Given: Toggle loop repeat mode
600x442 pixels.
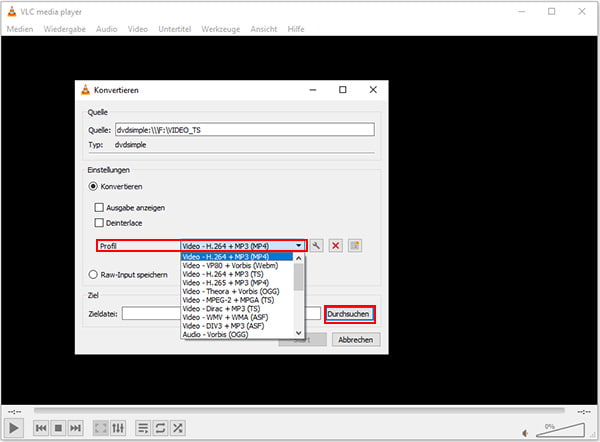Looking at the screenshot, I should point(160,428).
